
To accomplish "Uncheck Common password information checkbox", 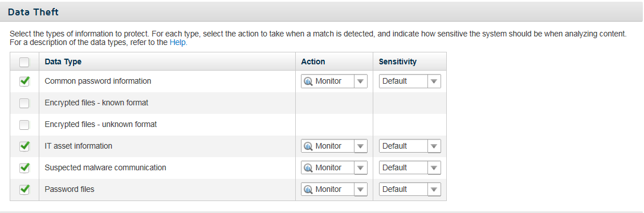I will point(25,81).
